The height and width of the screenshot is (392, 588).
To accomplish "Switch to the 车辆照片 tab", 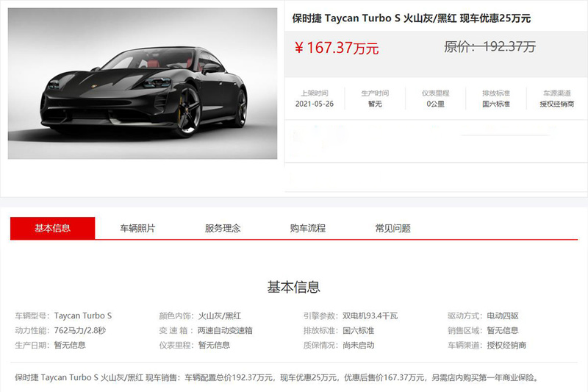I will coord(137,228).
